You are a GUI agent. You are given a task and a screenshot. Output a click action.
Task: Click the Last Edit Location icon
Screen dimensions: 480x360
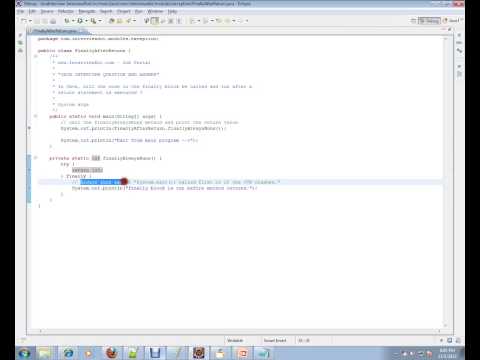(x=219, y=21)
